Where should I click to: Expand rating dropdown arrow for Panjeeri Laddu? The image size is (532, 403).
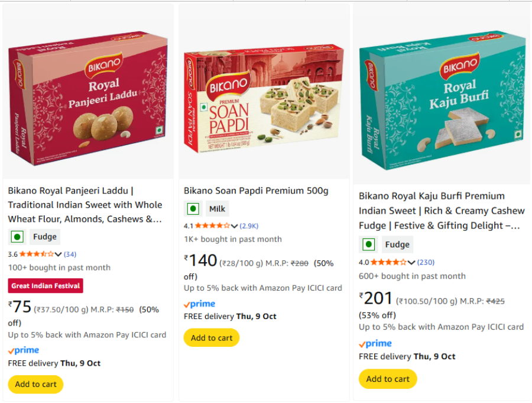58,254
